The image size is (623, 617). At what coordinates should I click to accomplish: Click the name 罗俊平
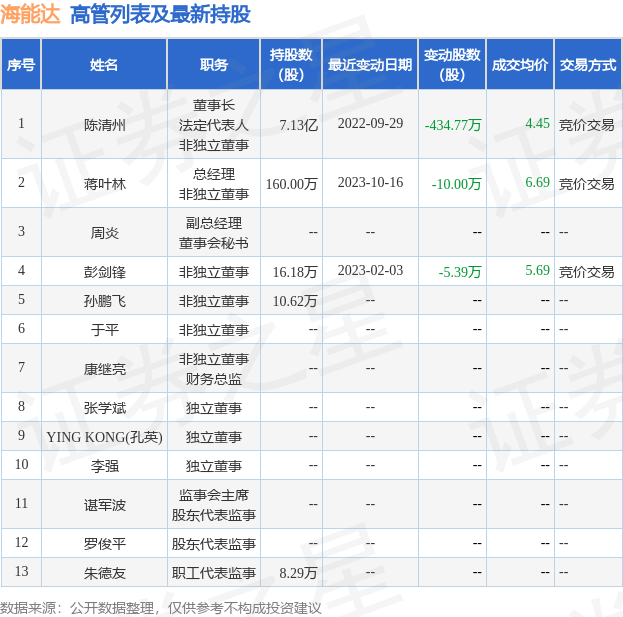105,544
